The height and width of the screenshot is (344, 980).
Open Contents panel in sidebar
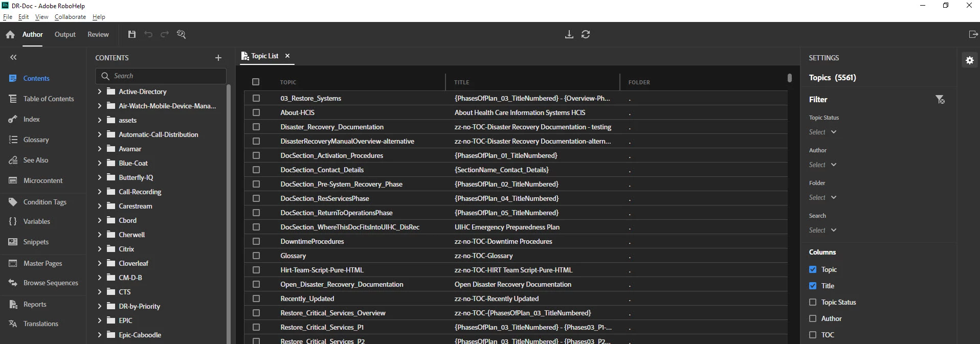pos(36,78)
